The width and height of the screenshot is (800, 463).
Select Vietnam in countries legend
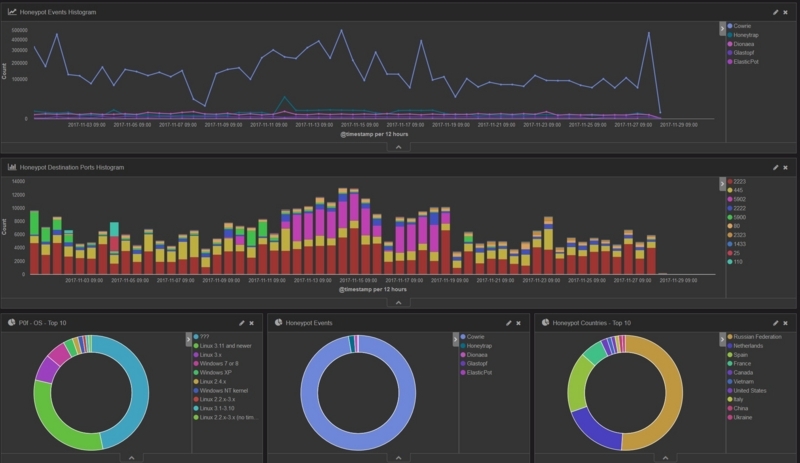pyautogui.click(x=743, y=382)
